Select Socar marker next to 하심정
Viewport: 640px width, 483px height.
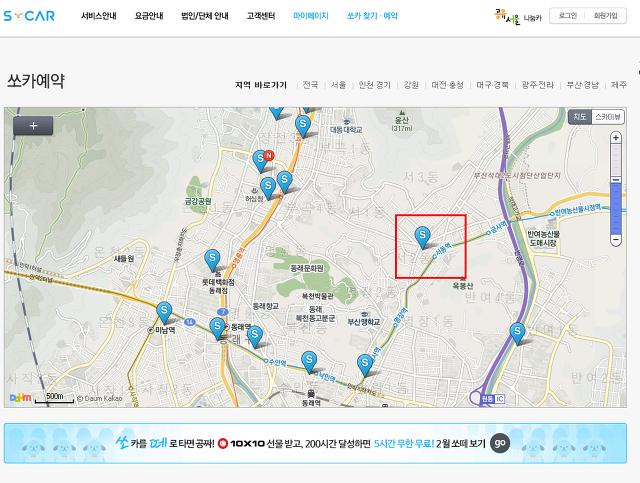(268, 188)
